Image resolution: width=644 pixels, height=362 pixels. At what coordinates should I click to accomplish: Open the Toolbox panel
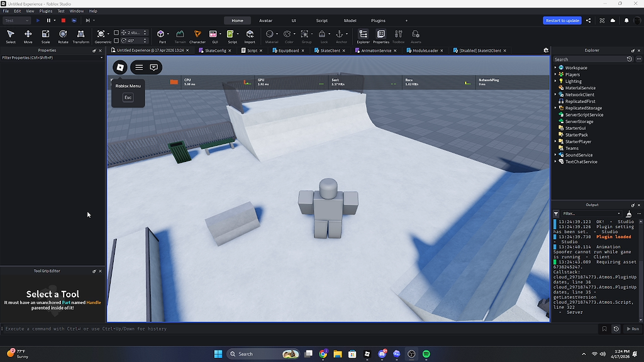coord(398,36)
